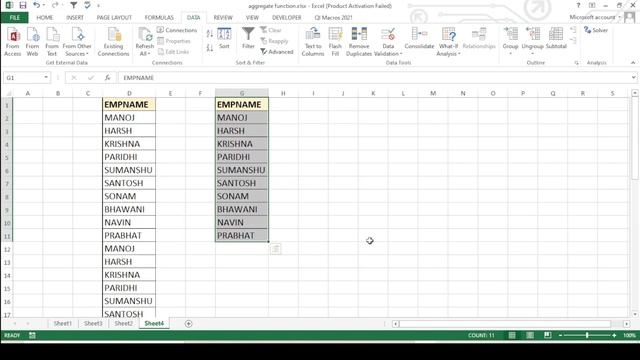This screenshot has height=360, width=640.
Task: Click the zoom out minus button
Action: [560, 335]
